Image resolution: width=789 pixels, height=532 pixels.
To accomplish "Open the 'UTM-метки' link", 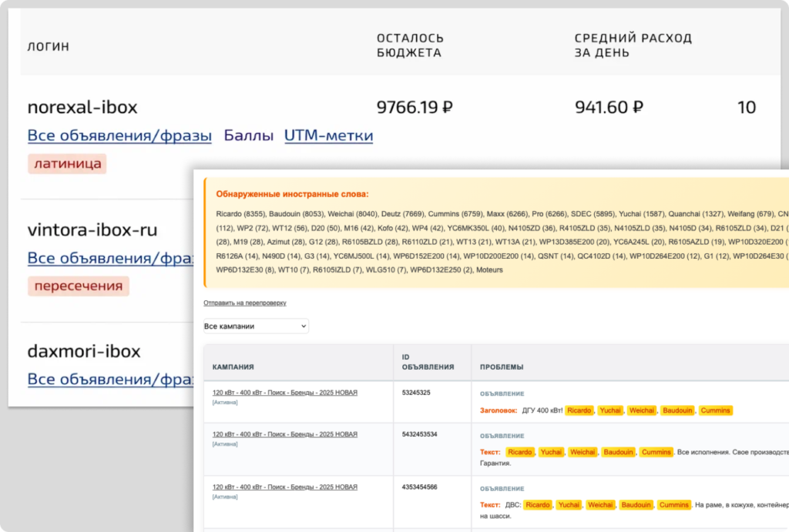I will point(328,136).
